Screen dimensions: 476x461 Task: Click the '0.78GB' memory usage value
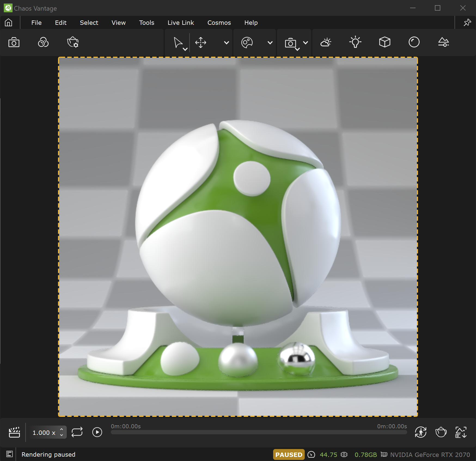(x=366, y=455)
